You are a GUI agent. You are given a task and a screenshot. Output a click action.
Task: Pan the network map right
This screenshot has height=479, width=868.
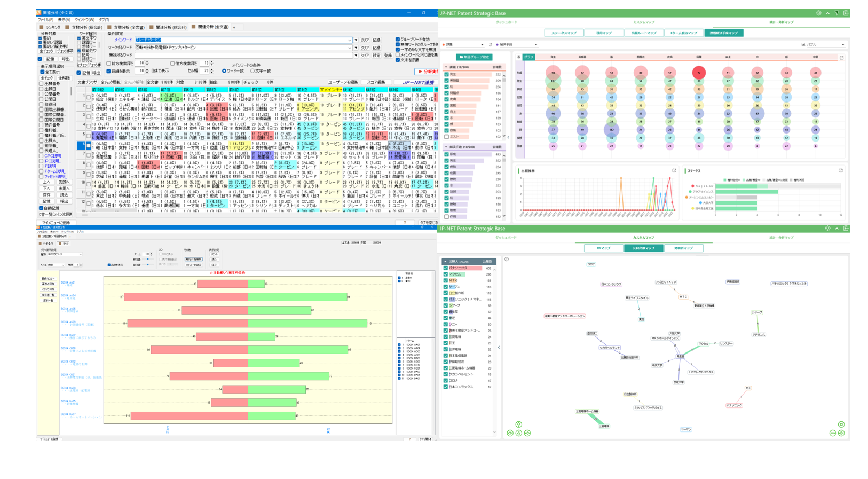(527, 433)
